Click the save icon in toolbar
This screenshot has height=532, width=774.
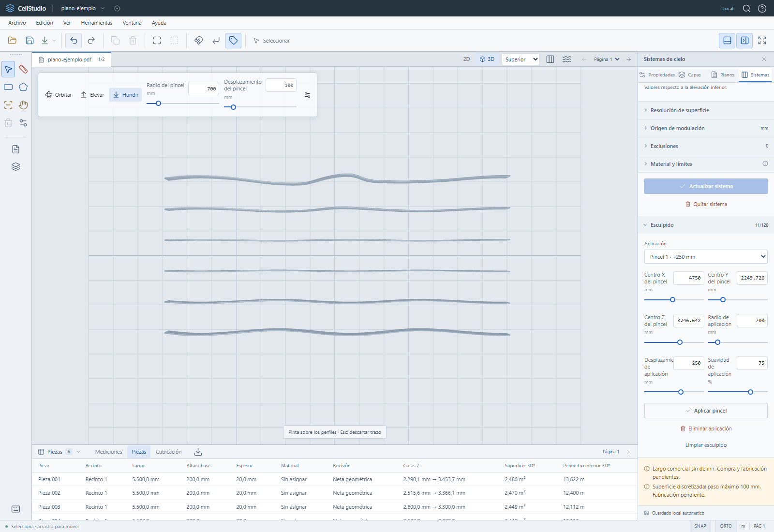click(30, 41)
